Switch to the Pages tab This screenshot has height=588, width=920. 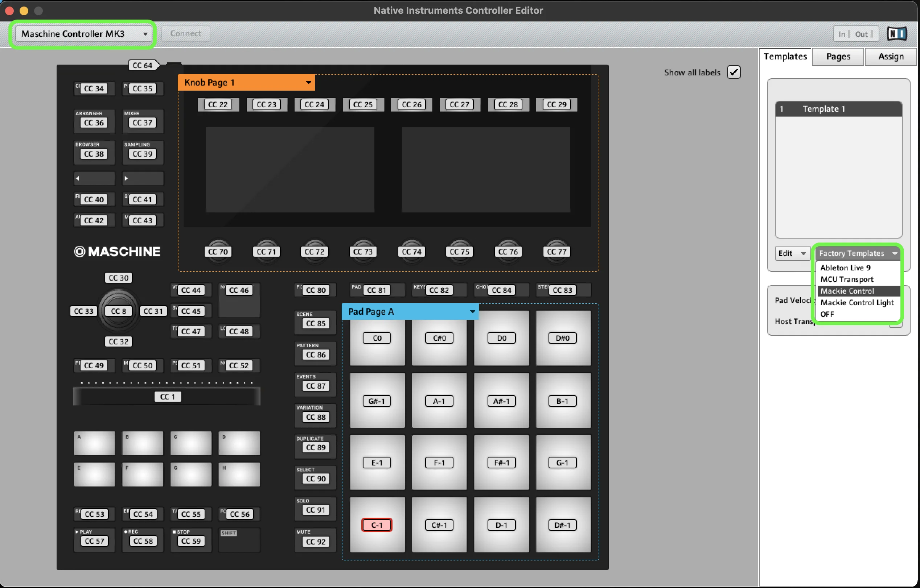click(838, 57)
